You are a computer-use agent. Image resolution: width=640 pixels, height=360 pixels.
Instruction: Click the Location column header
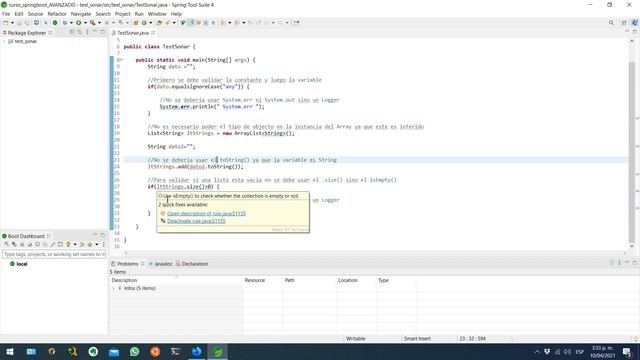[356, 280]
